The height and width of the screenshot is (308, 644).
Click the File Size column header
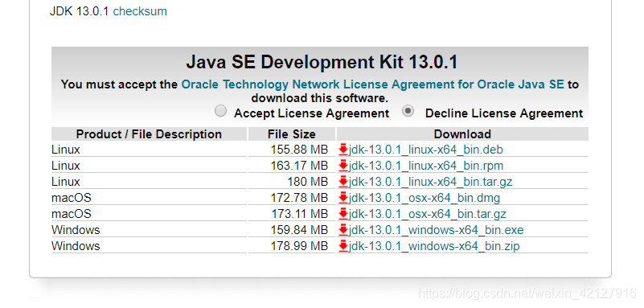point(292,134)
